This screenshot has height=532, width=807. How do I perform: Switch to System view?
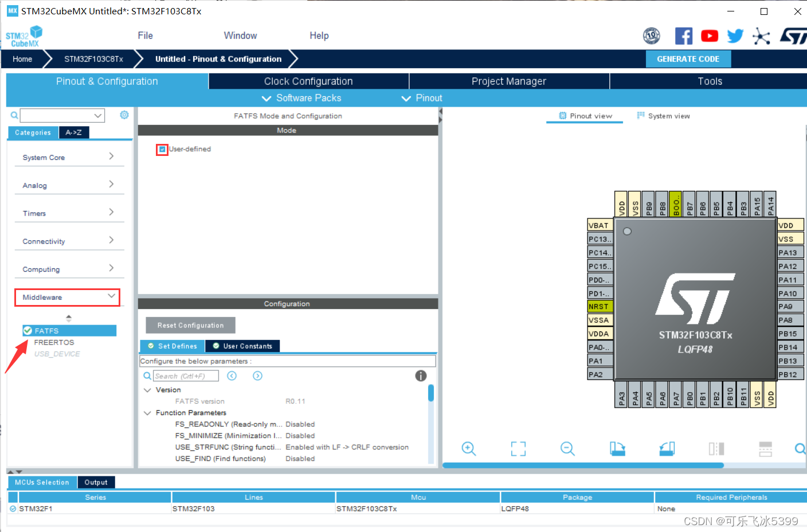point(663,116)
